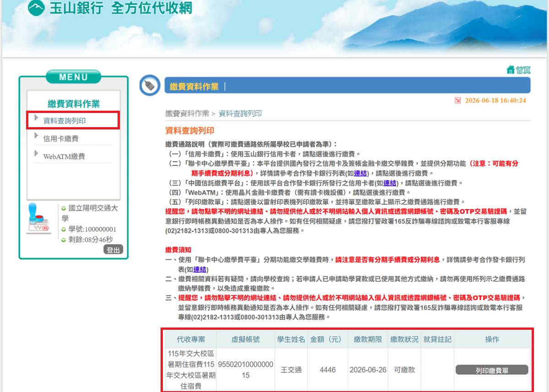Viewport: 549px width, 392px height.
Task: Open 連結 link under 繳費須知 item 一
Action: pos(200,269)
